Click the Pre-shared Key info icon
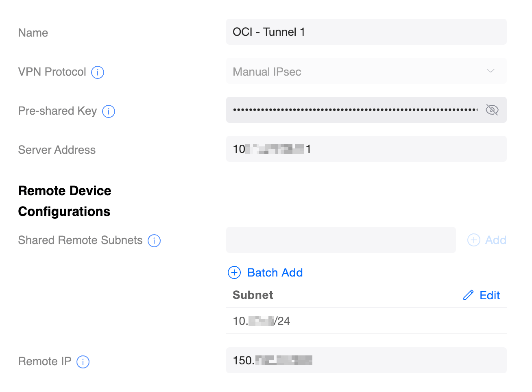 click(x=109, y=111)
